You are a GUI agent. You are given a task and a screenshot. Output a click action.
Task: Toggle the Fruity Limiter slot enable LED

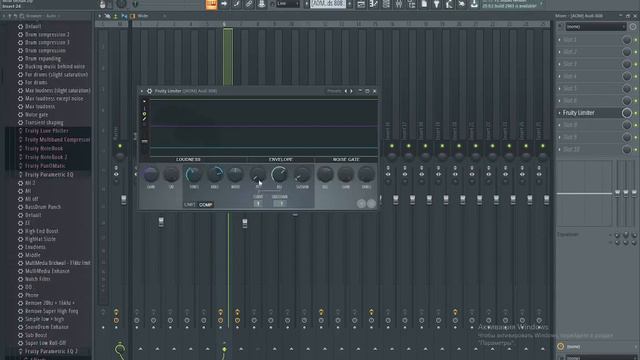pos(636,113)
